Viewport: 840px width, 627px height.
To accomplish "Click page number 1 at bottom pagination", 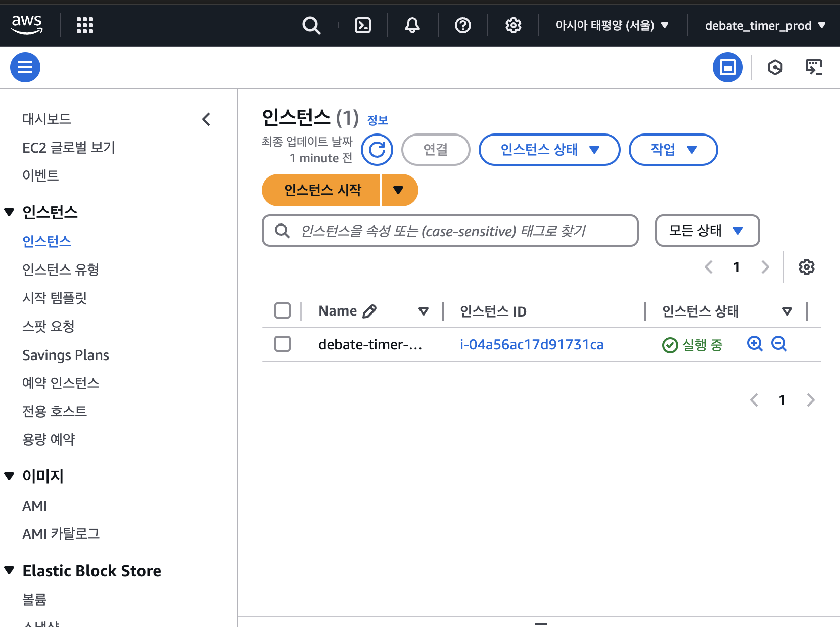I will pyautogui.click(x=782, y=400).
